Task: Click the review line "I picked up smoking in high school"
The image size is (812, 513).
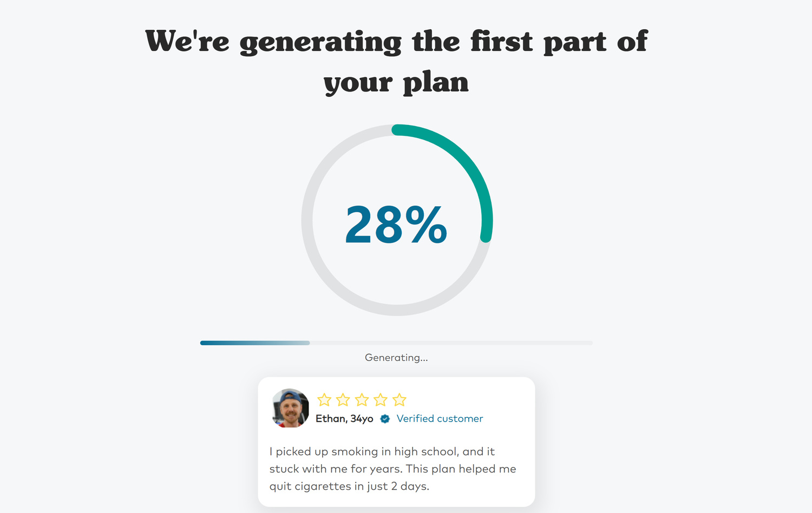Action: [382, 452]
